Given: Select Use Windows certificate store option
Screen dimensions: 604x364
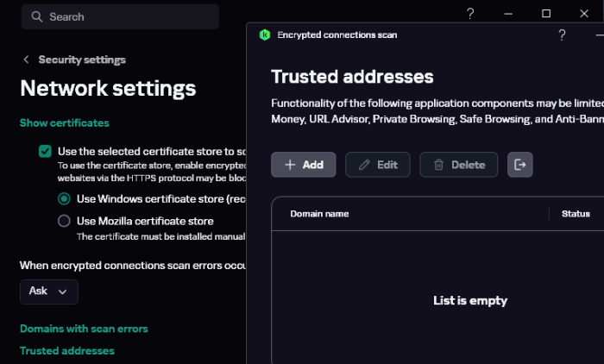Looking at the screenshot, I should pos(64,198).
